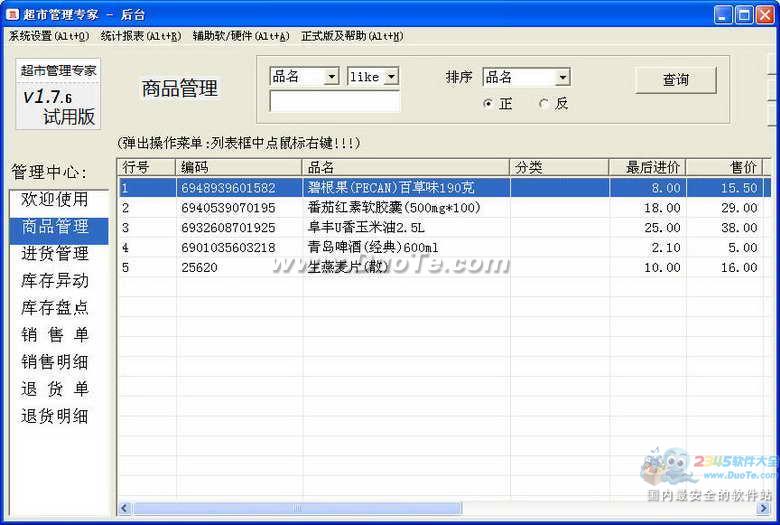Click the app icon in the title bar

pos(11,14)
